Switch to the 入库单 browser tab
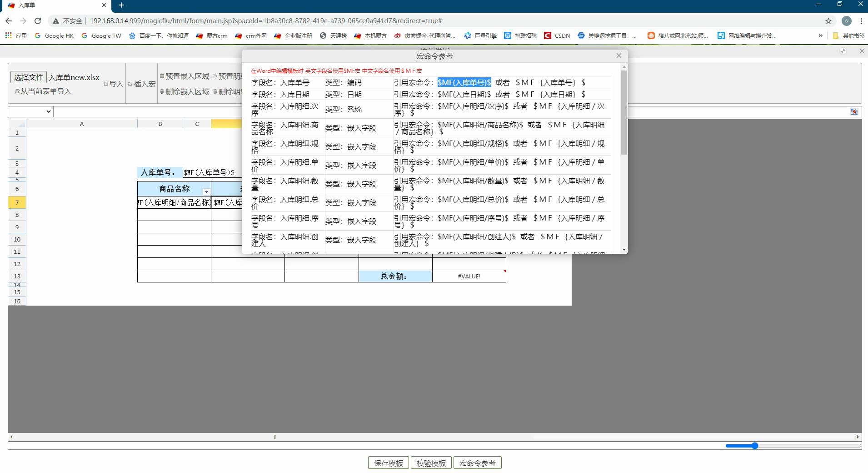 (x=57, y=5)
